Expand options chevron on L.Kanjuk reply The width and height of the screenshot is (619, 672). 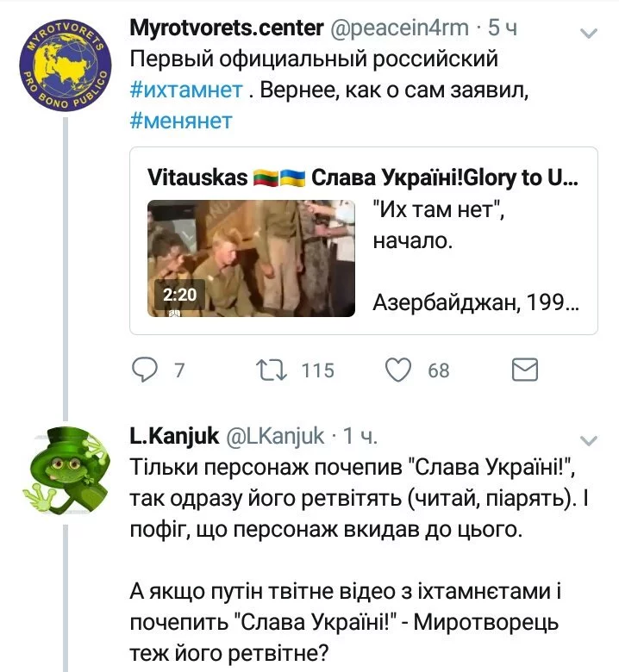pyautogui.click(x=589, y=440)
